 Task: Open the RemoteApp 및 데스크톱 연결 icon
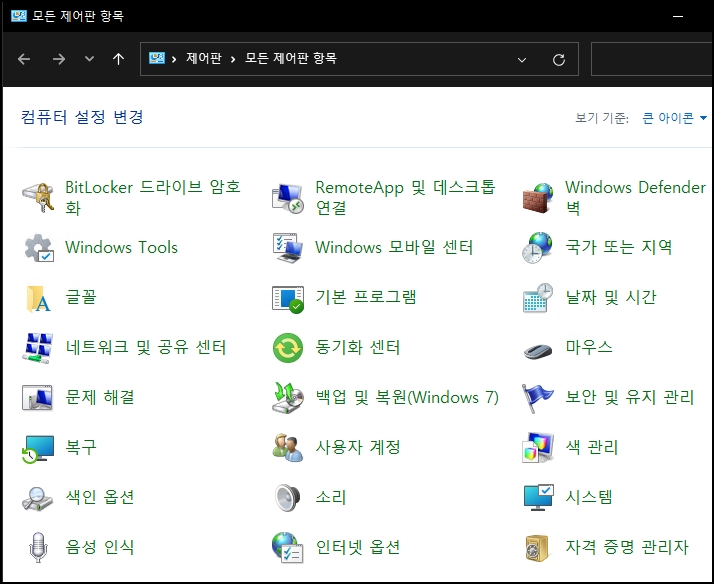click(x=288, y=198)
